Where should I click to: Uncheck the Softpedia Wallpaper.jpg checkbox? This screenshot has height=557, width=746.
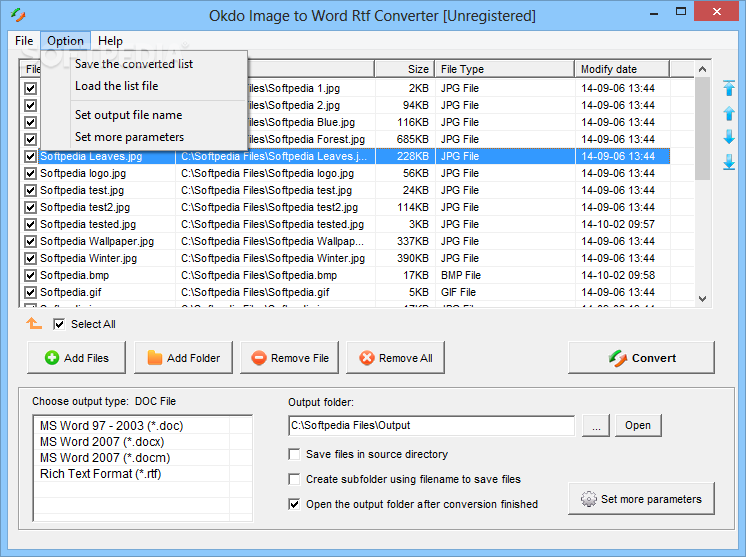[x=30, y=241]
